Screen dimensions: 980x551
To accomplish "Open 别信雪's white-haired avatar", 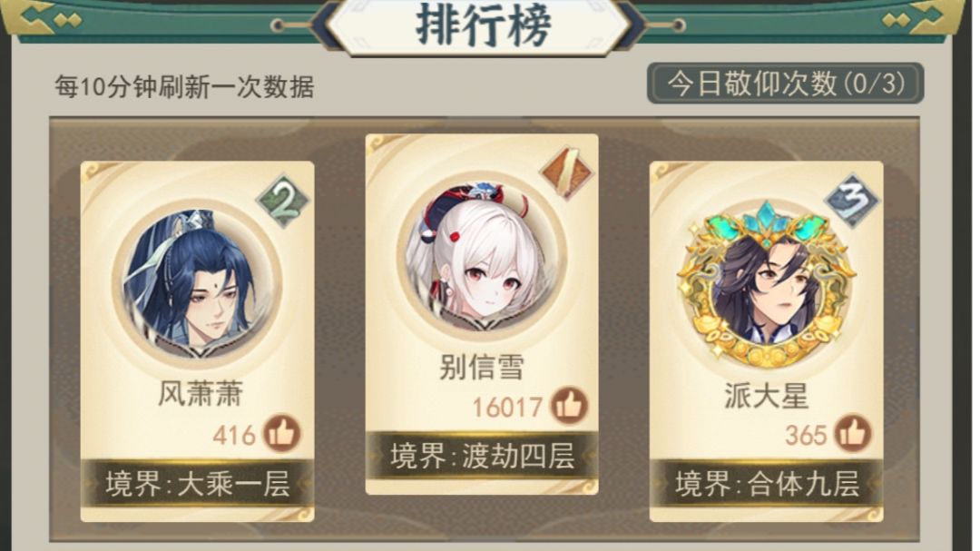I will pos(482,257).
